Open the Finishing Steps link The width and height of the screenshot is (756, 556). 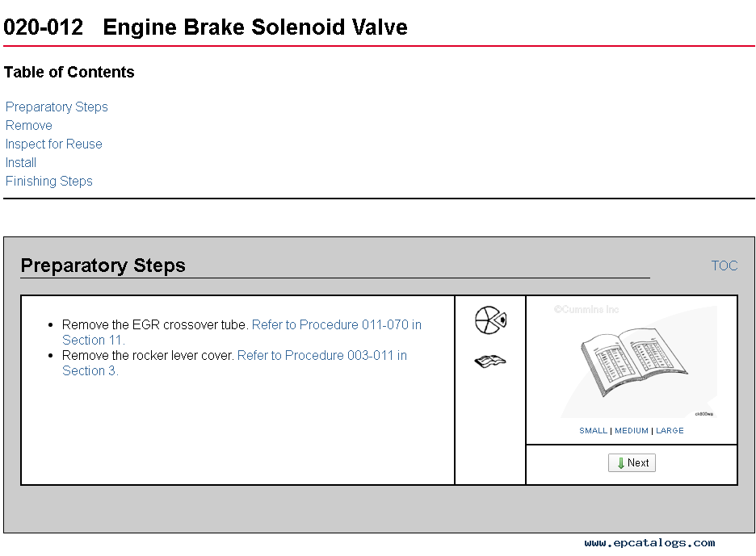[48, 181]
